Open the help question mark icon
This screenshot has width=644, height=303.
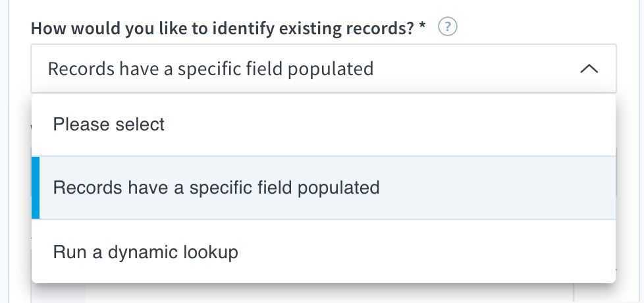click(x=448, y=28)
